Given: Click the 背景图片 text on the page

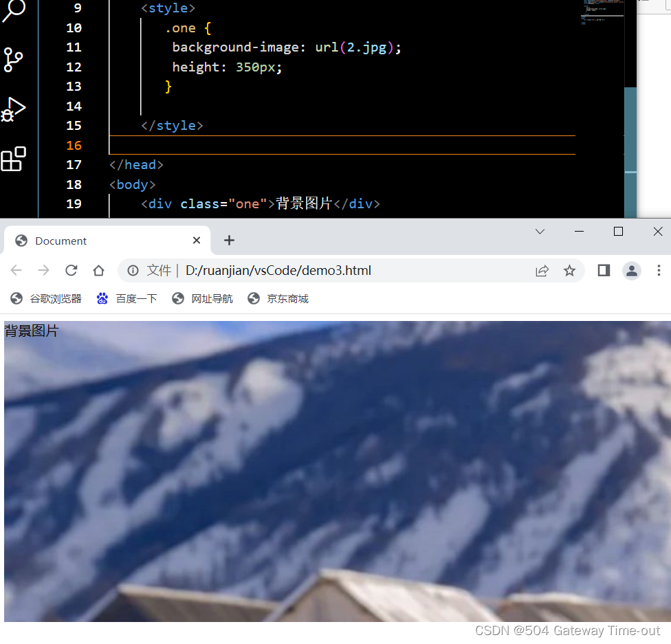Looking at the screenshot, I should point(31,331).
